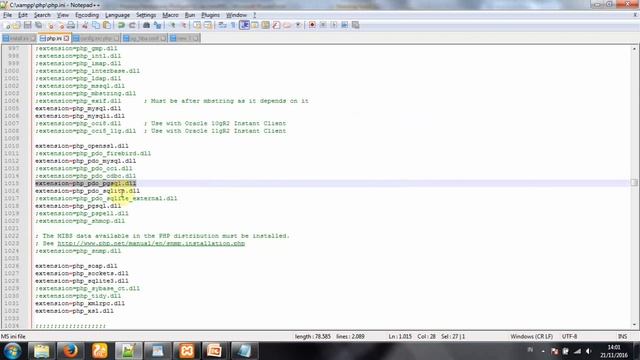Open the Search menu
The image size is (640, 360).
42,15
